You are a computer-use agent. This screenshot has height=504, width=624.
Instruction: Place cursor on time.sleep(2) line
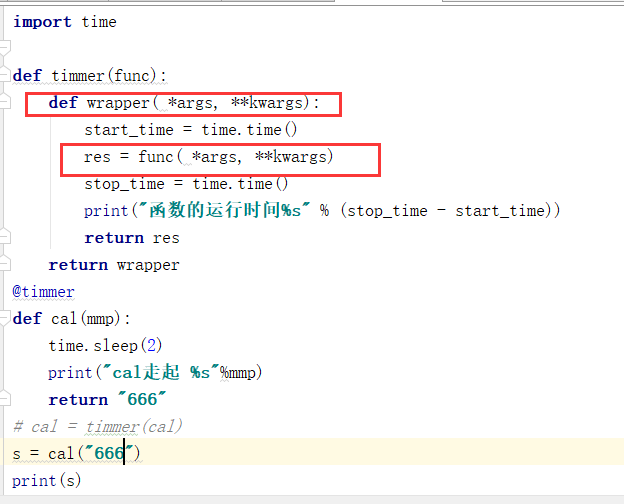[105, 346]
